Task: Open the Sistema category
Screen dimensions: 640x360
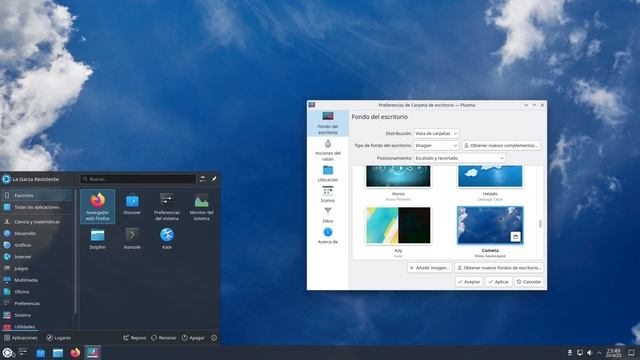Action: tap(37, 315)
